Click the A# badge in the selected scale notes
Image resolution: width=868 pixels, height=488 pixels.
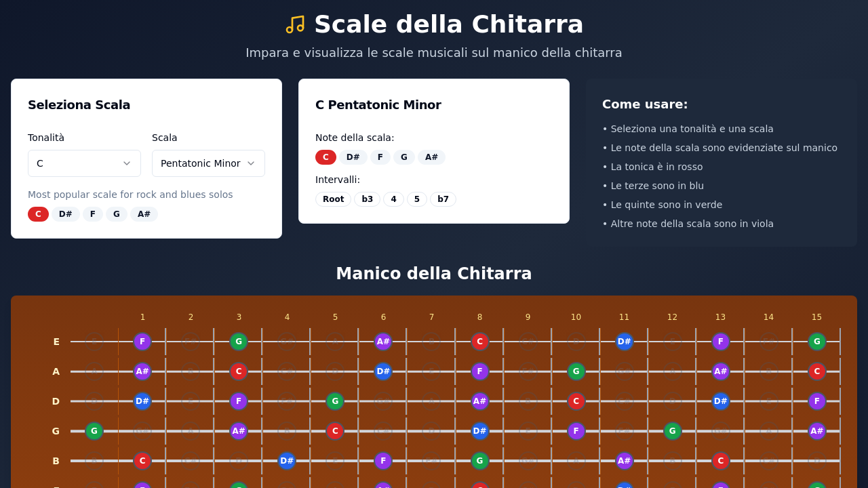[432, 157]
